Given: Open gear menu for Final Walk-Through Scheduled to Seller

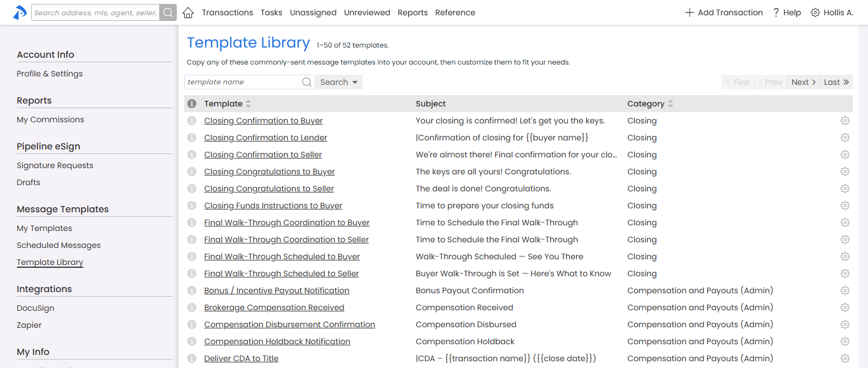Looking at the screenshot, I should (845, 273).
